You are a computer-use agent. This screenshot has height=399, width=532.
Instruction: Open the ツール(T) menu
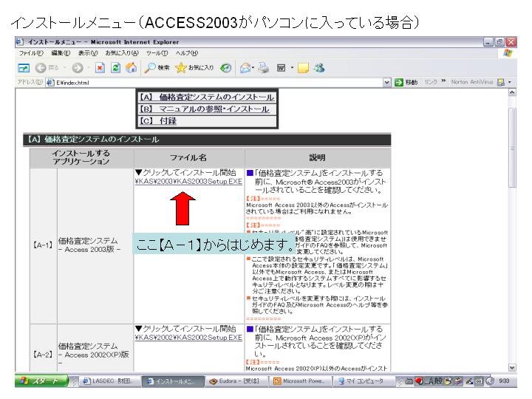point(157,53)
